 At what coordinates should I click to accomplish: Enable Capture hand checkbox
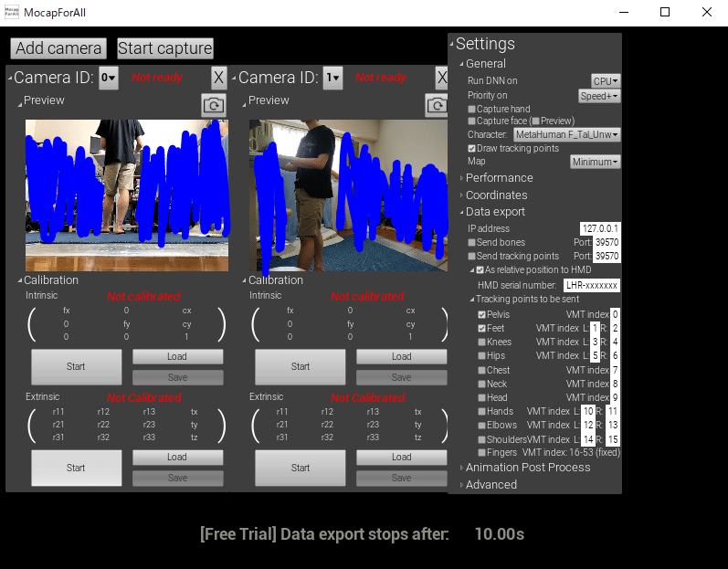coord(471,109)
